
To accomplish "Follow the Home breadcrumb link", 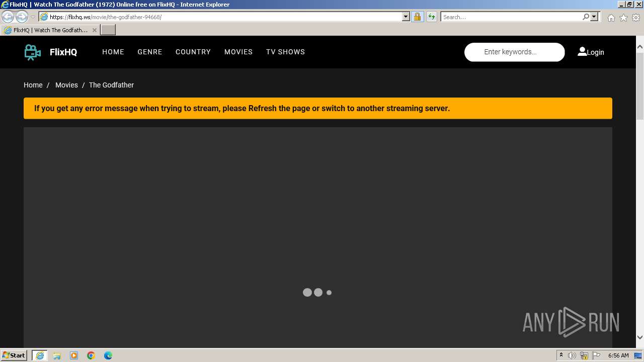I will [33, 85].
